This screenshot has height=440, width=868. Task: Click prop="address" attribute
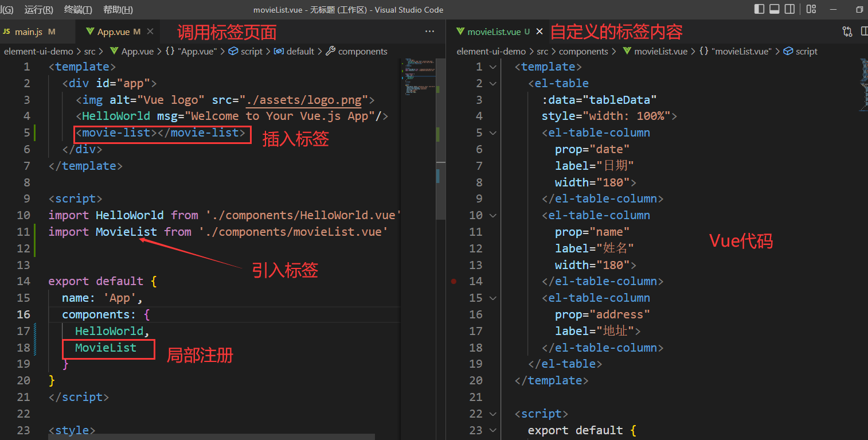pos(603,314)
